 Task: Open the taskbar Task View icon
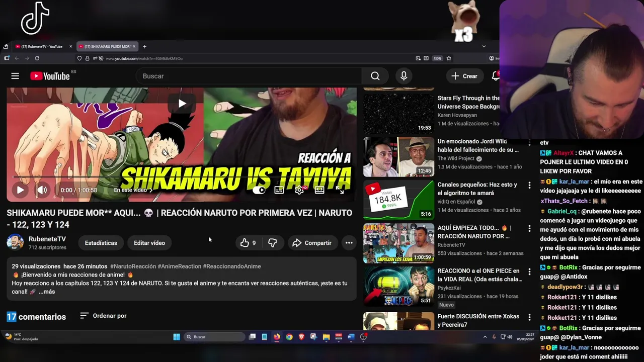[x=252, y=337]
